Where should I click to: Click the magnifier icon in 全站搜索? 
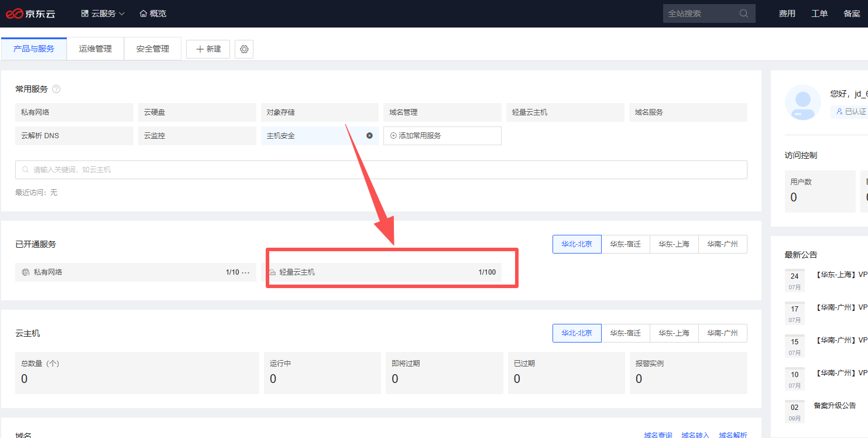(744, 13)
